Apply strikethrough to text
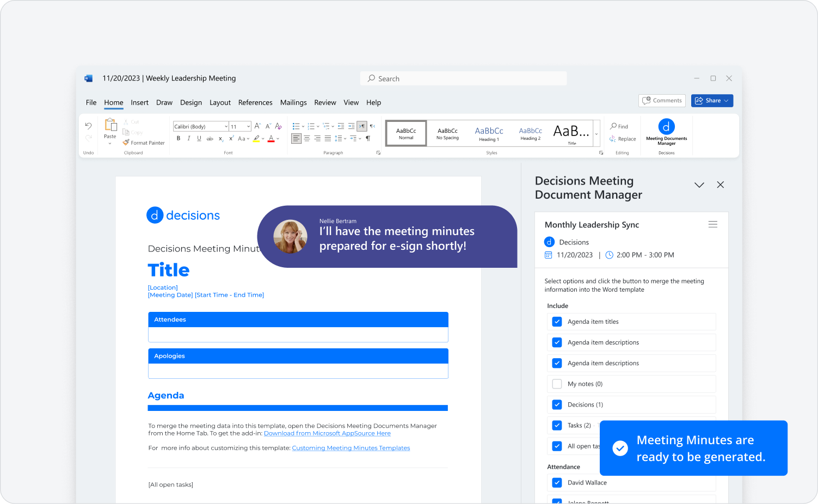 click(210, 139)
